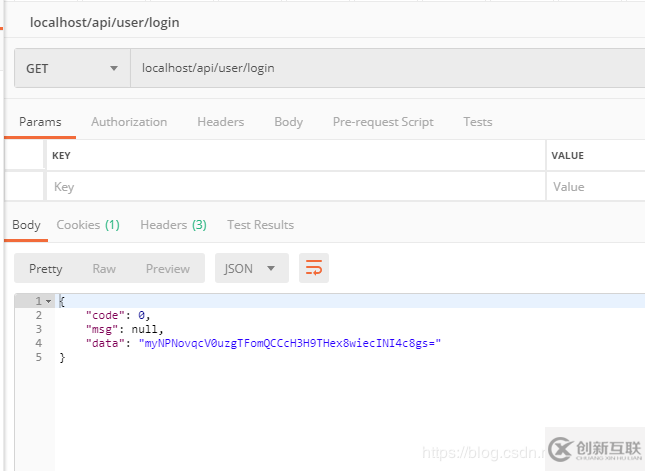Screen dimensions: 645x471
Task: Open the response Cookies (1) tab
Action: tap(87, 225)
